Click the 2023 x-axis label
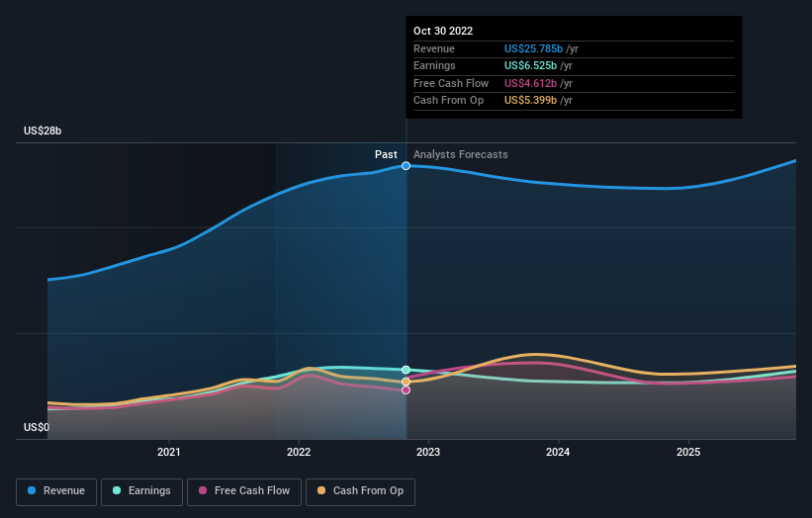The height and width of the screenshot is (518, 812). (428, 452)
